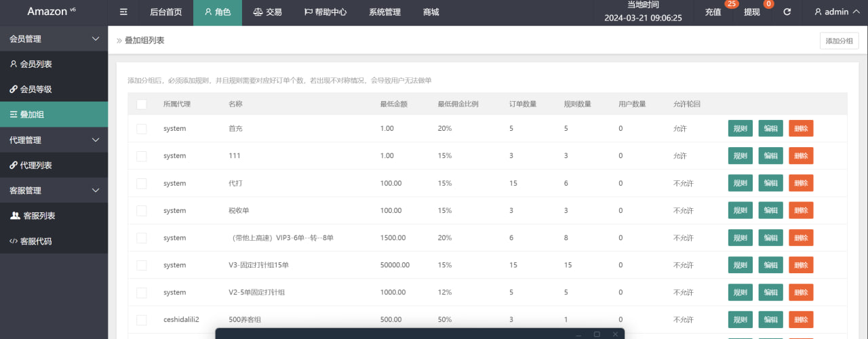Open 客服列表 in the sidebar

(x=54, y=216)
